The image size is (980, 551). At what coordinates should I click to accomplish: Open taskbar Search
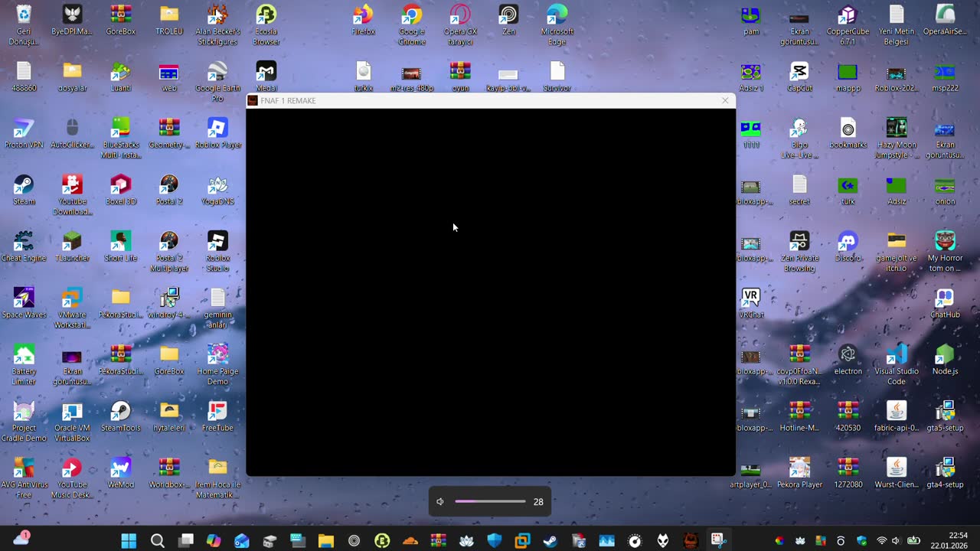pos(157,541)
